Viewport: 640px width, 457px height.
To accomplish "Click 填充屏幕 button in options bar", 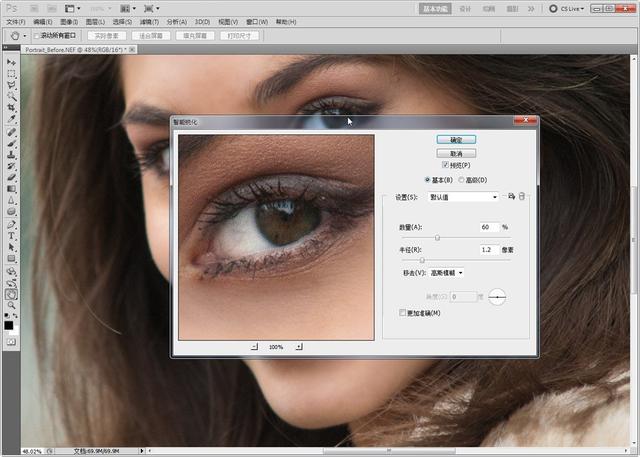I will pyautogui.click(x=195, y=36).
